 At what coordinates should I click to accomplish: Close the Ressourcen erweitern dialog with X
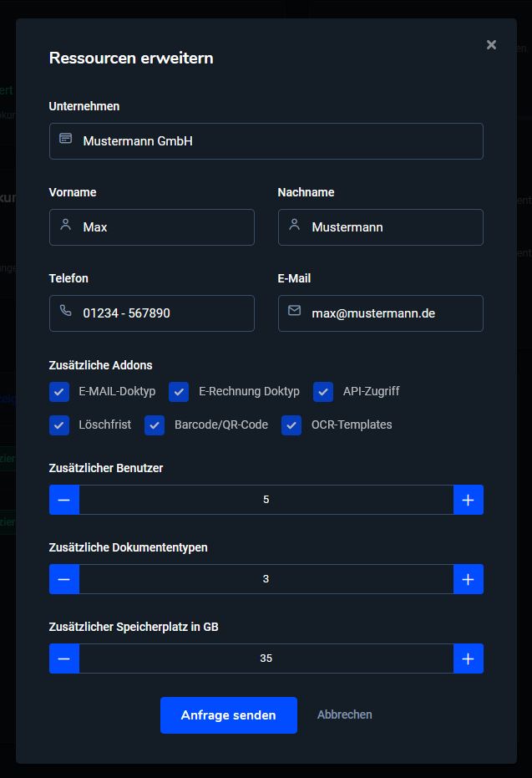491,44
